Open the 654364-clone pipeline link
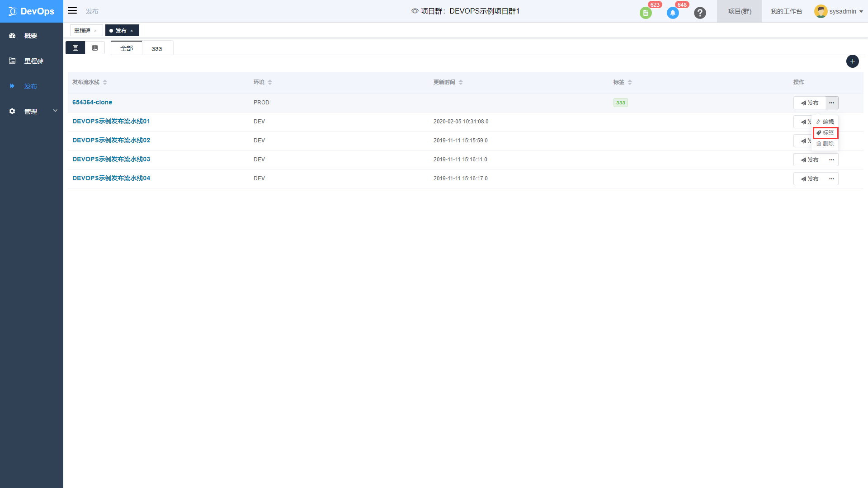 coord(92,103)
